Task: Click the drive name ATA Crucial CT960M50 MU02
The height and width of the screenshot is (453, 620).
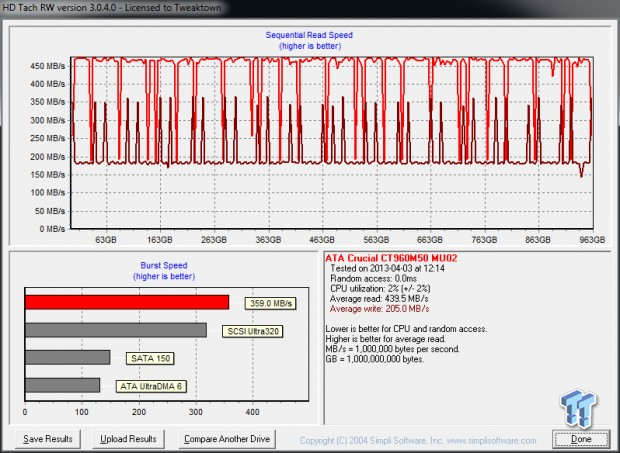Action: [x=391, y=258]
